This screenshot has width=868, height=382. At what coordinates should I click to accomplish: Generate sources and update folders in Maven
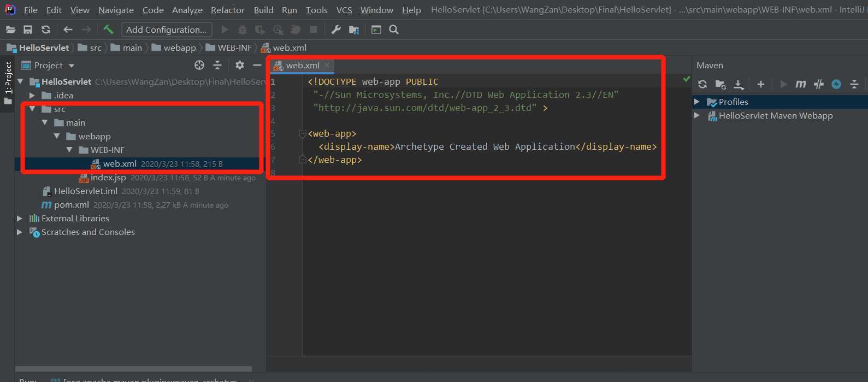[x=721, y=84]
